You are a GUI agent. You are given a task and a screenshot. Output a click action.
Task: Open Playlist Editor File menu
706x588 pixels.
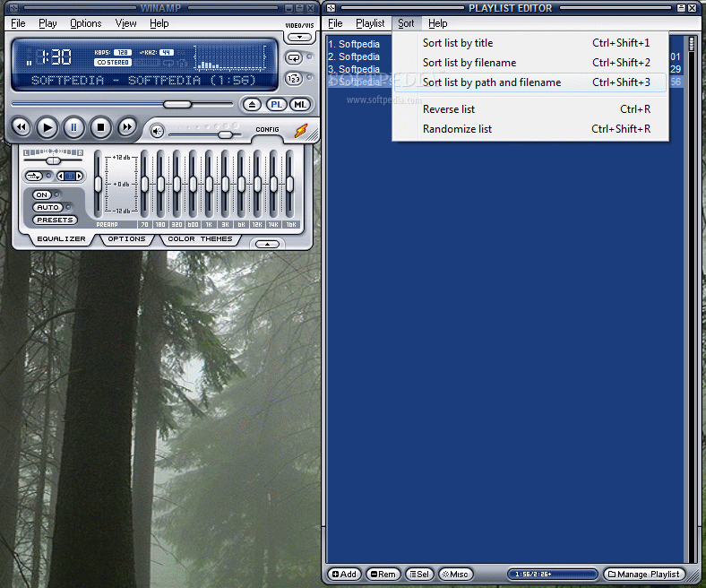pos(335,23)
